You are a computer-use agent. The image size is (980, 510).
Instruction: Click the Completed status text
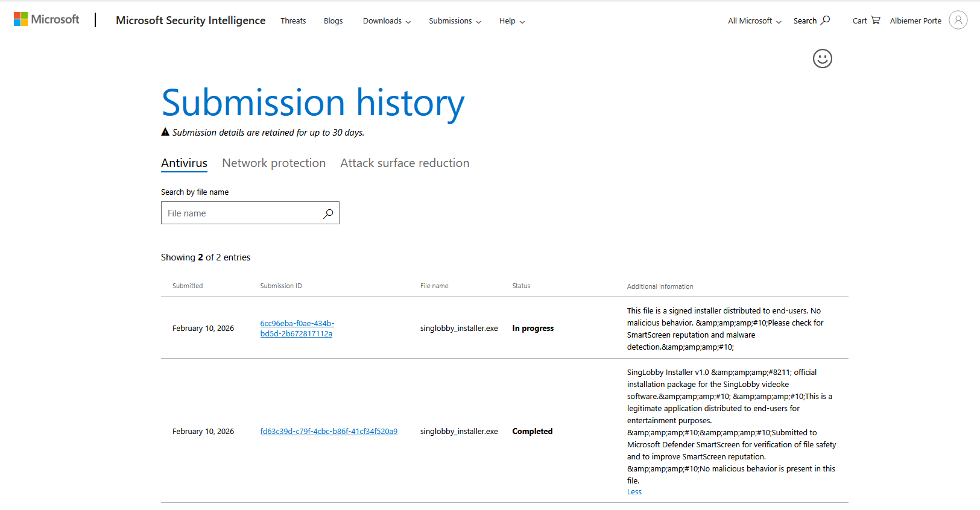click(532, 432)
